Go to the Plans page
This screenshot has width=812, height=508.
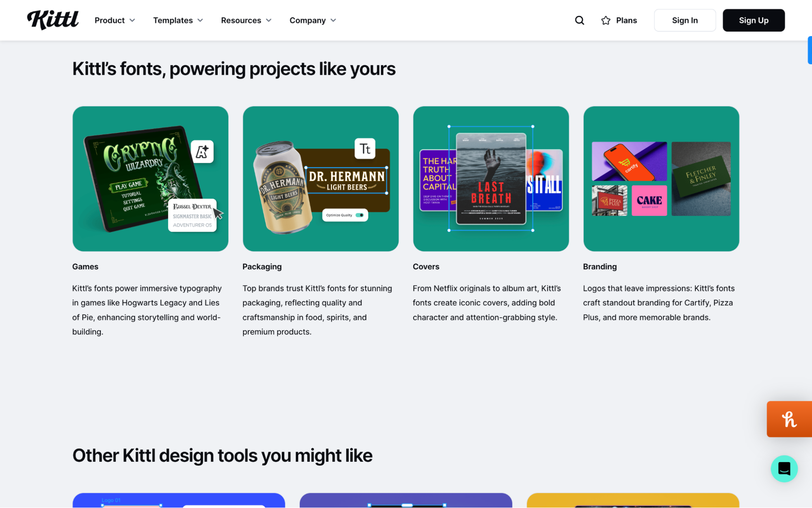pyautogui.click(x=619, y=20)
